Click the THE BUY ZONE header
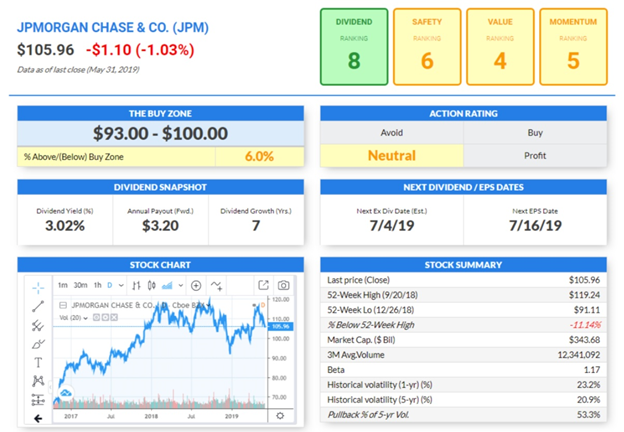 click(x=160, y=113)
